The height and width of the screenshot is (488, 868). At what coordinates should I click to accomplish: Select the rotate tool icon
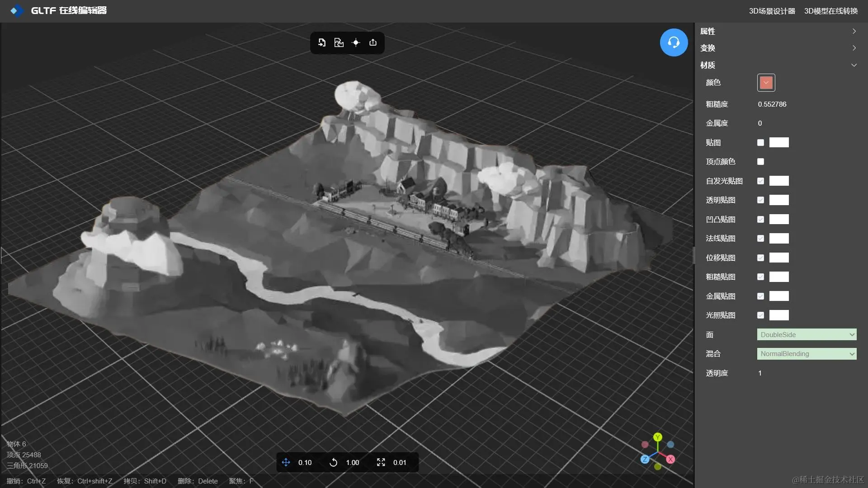pos(333,462)
